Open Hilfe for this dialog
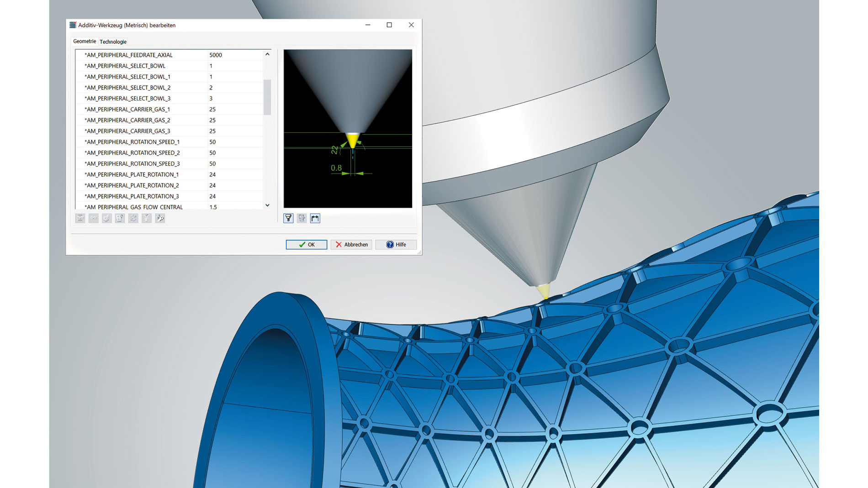The image size is (868, 488). tap(396, 245)
